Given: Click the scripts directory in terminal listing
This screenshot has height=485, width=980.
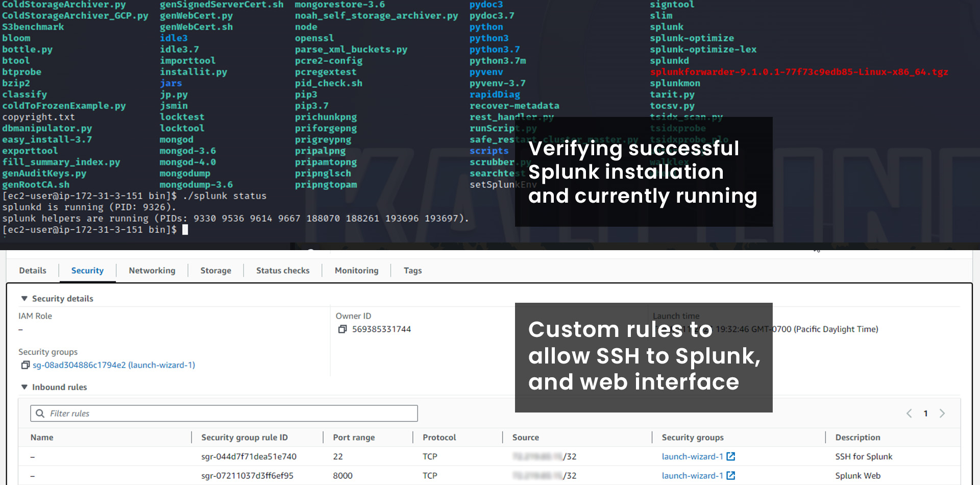Looking at the screenshot, I should (489, 151).
